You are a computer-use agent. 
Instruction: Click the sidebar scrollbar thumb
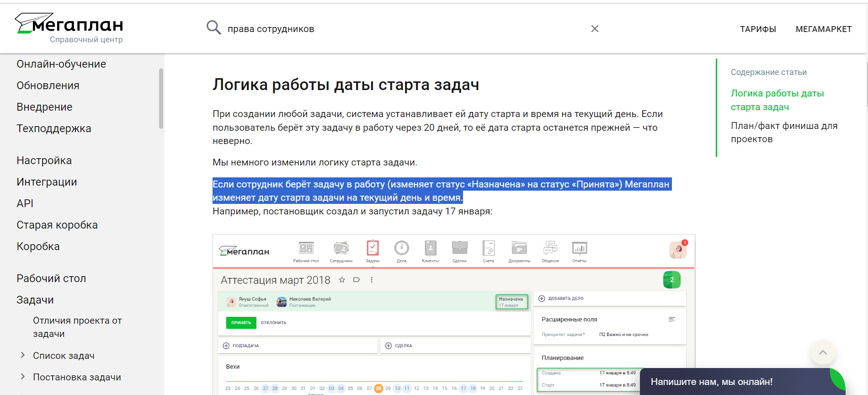(x=161, y=98)
